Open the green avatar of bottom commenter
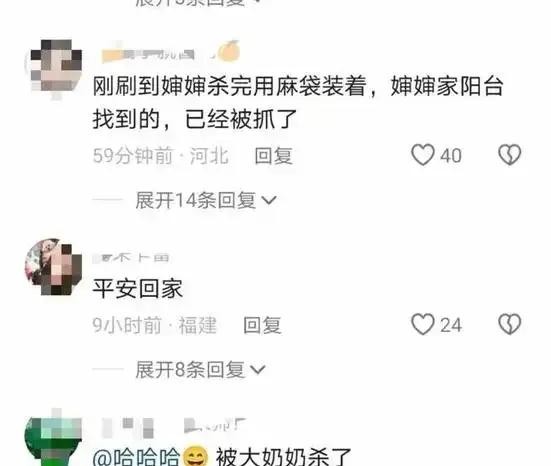Viewport: 551px width, 466px height. pos(53,439)
